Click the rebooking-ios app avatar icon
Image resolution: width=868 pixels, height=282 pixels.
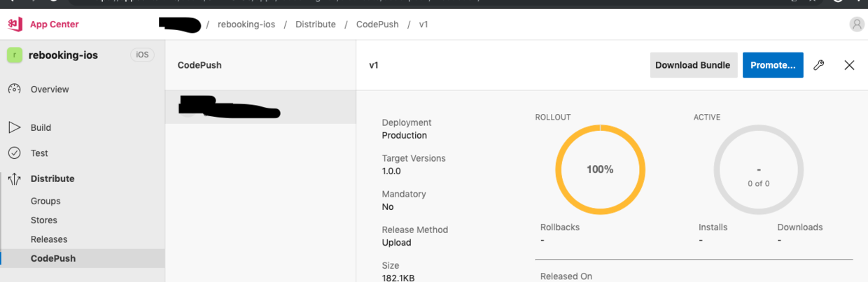(14, 55)
